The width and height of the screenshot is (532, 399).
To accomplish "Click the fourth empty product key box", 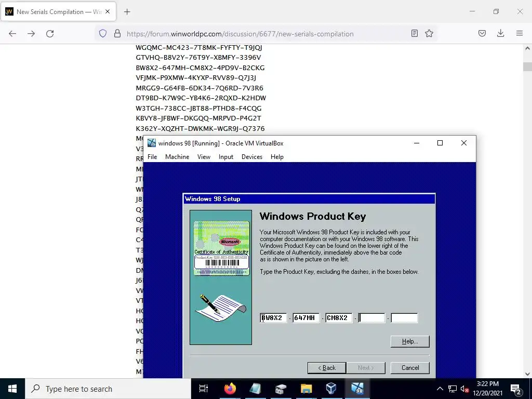I will pyautogui.click(x=372, y=318).
